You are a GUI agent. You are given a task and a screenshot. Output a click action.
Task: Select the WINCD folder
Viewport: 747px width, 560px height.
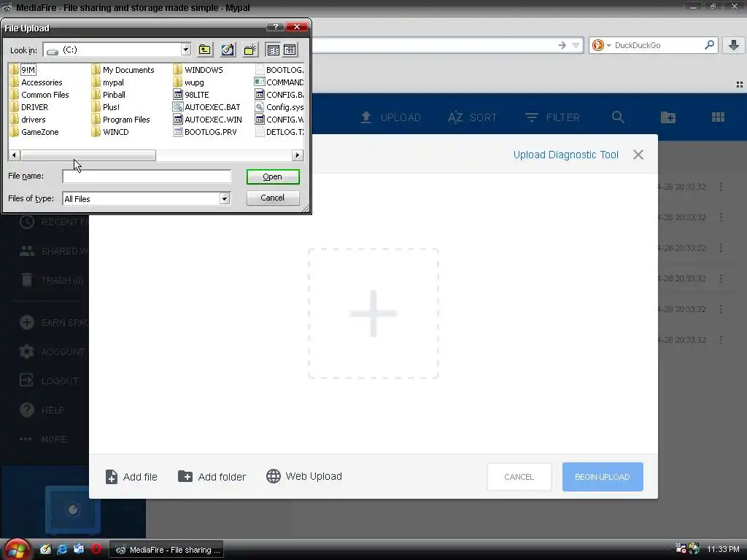point(111,132)
